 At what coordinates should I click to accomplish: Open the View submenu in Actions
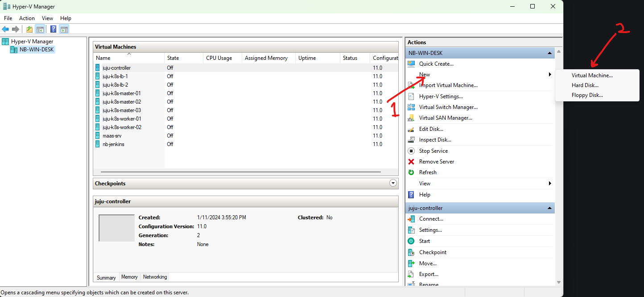click(x=425, y=184)
